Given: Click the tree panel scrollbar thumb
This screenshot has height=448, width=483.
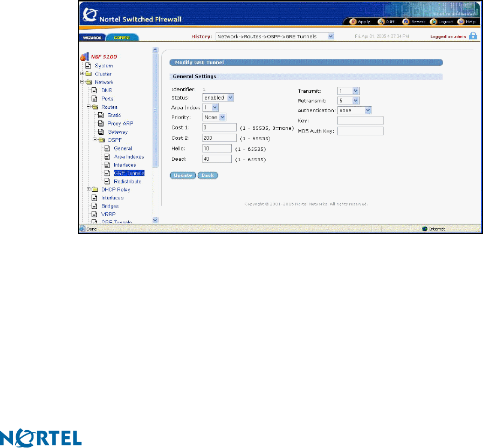Looking at the screenshot, I should pos(155,110).
